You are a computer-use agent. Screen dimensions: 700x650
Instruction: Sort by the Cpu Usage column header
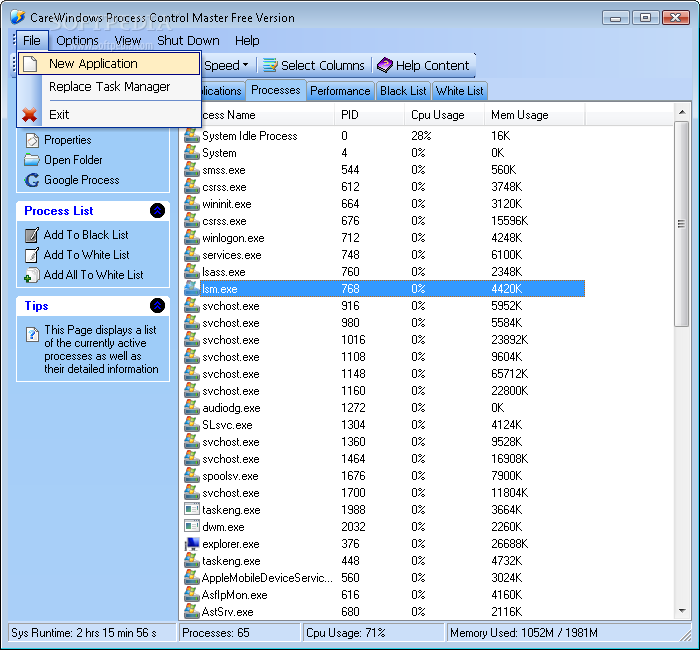pos(445,115)
